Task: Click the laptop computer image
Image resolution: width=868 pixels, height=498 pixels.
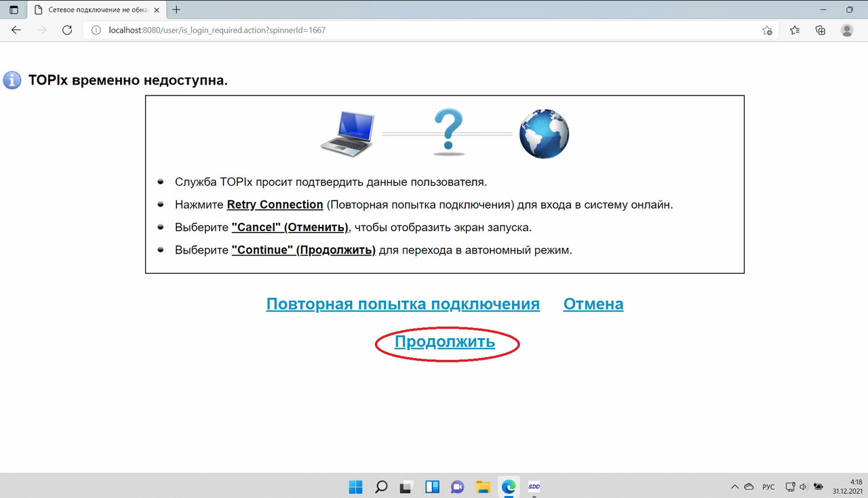Action: [x=347, y=133]
